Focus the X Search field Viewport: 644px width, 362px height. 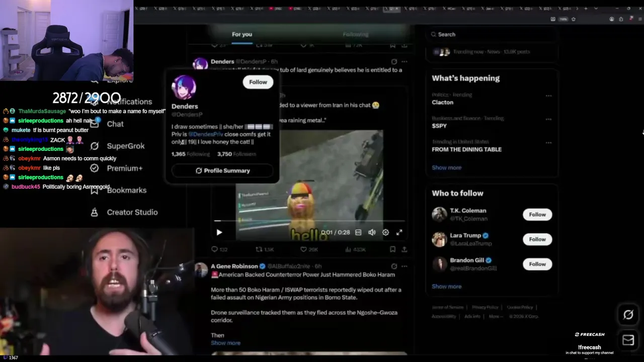click(492, 34)
